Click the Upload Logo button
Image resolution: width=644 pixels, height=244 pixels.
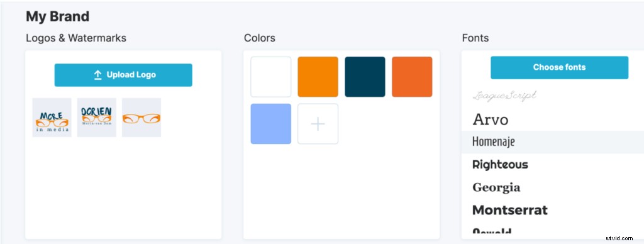[x=123, y=75]
